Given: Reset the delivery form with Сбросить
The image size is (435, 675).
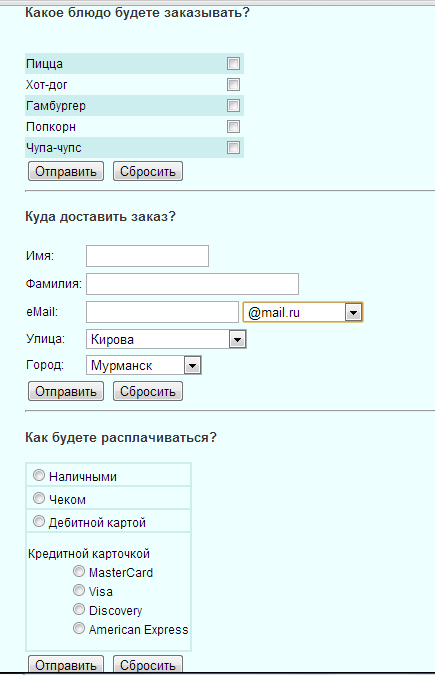Looking at the screenshot, I should [x=148, y=391].
